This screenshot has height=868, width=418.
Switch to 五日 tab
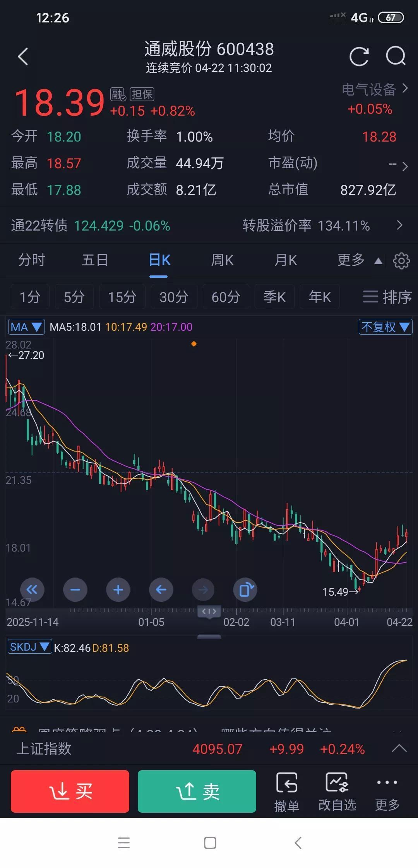(95, 260)
